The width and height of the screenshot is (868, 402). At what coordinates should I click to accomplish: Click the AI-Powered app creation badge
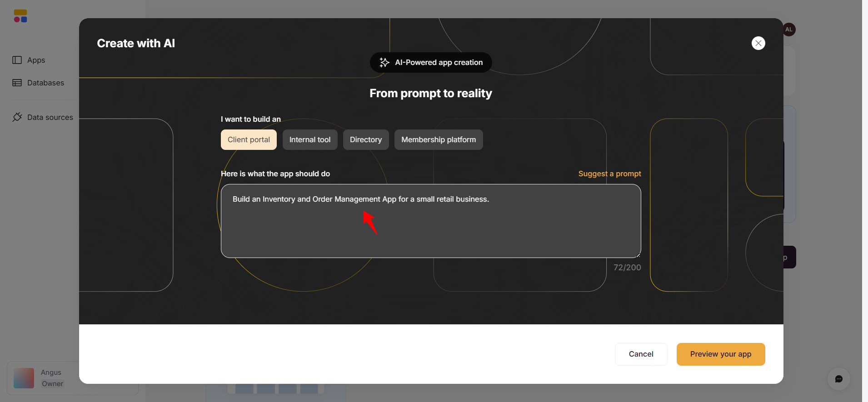[x=431, y=62]
